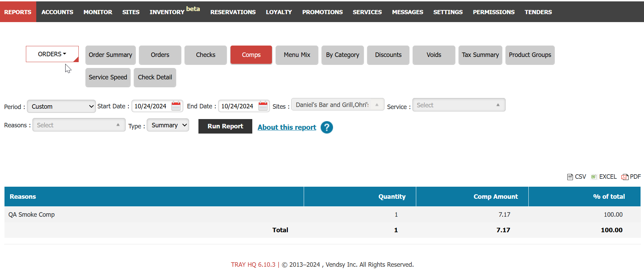
Task: Go to REPORTS in the top navigation
Action: 18,12
